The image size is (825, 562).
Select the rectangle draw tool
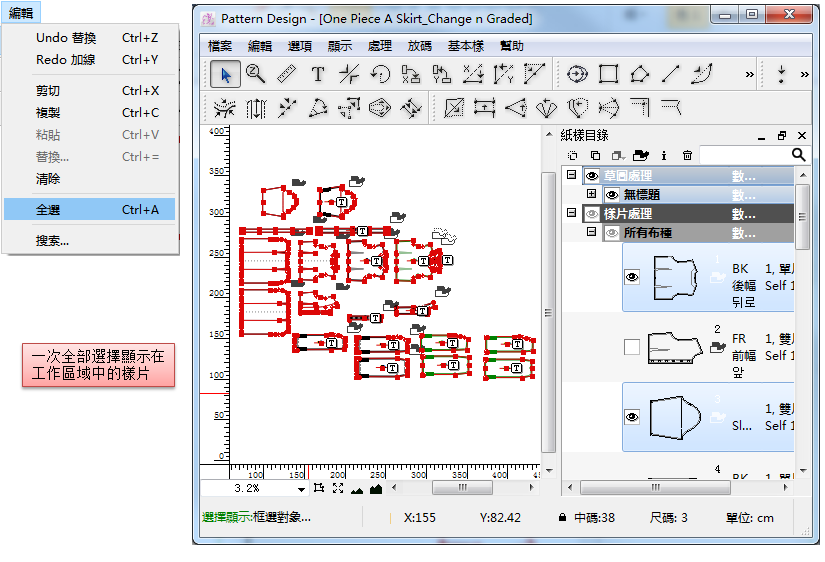point(608,74)
